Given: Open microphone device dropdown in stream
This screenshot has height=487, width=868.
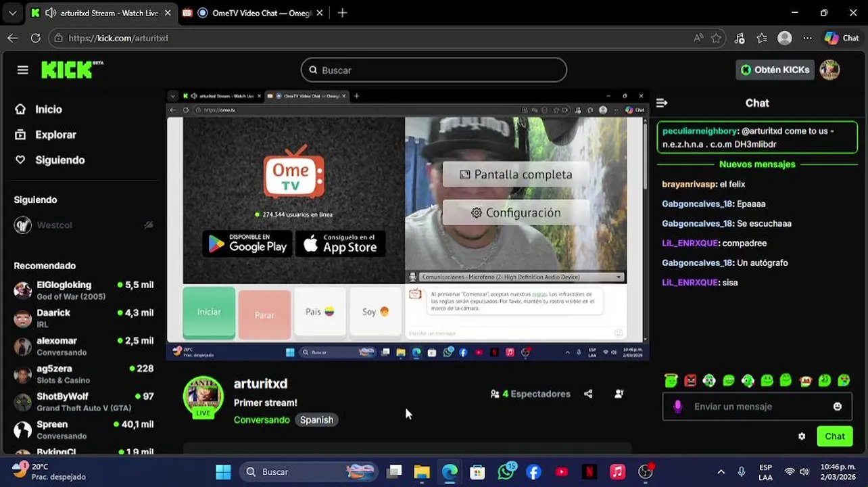Looking at the screenshot, I should coord(521,277).
